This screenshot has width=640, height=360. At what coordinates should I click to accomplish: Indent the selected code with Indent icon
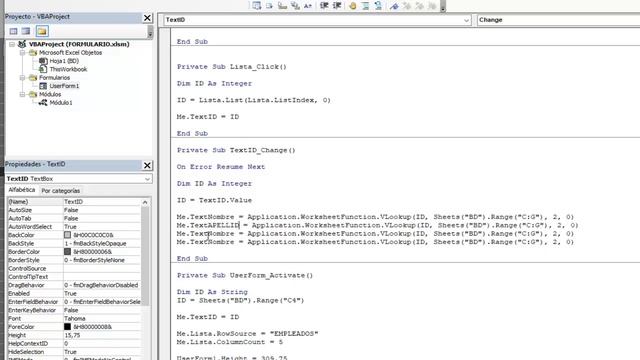[x=324, y=6]
